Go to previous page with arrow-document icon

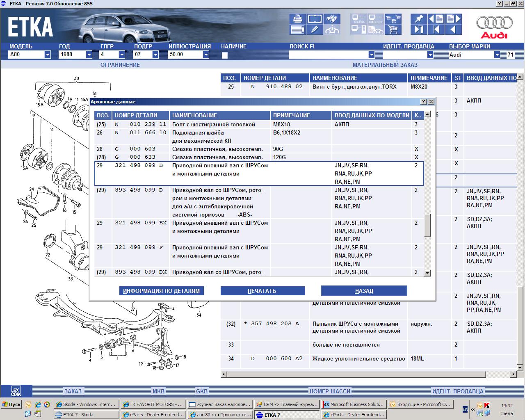436,19
